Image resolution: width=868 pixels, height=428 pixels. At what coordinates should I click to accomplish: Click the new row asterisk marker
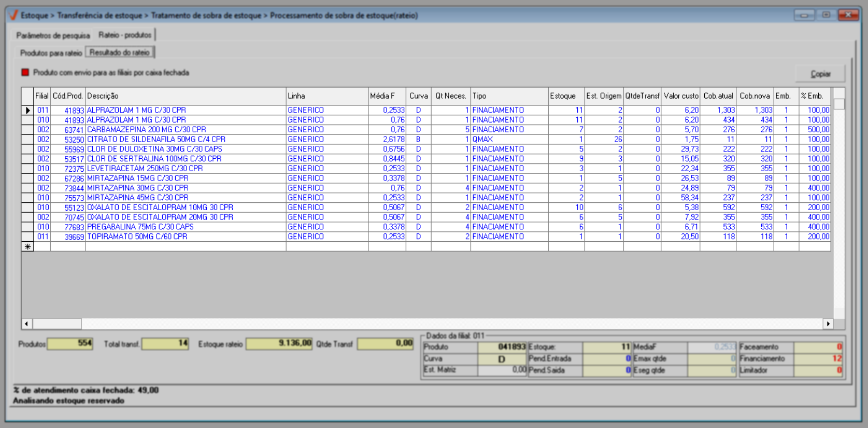[x=27, y=247]
